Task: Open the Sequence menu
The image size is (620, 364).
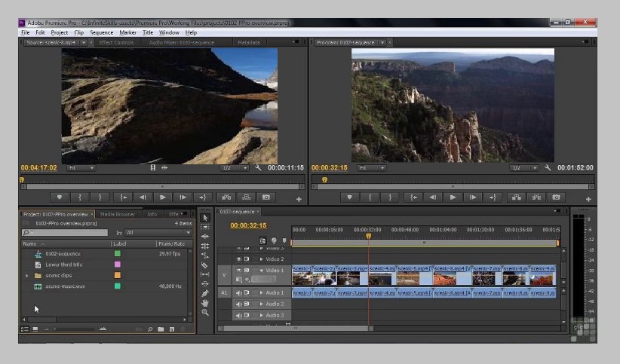Action: 101,32
